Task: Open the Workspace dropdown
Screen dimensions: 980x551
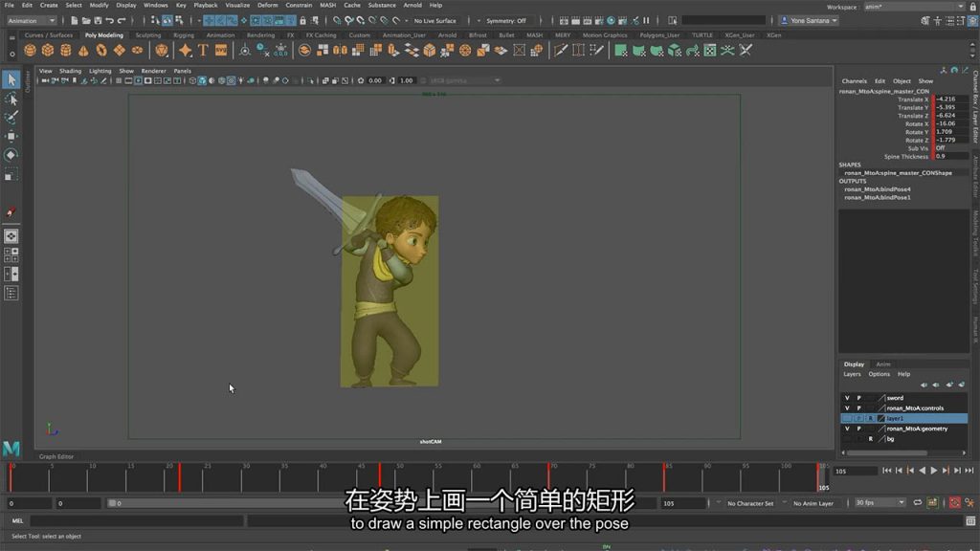Action: pos(914,7)
